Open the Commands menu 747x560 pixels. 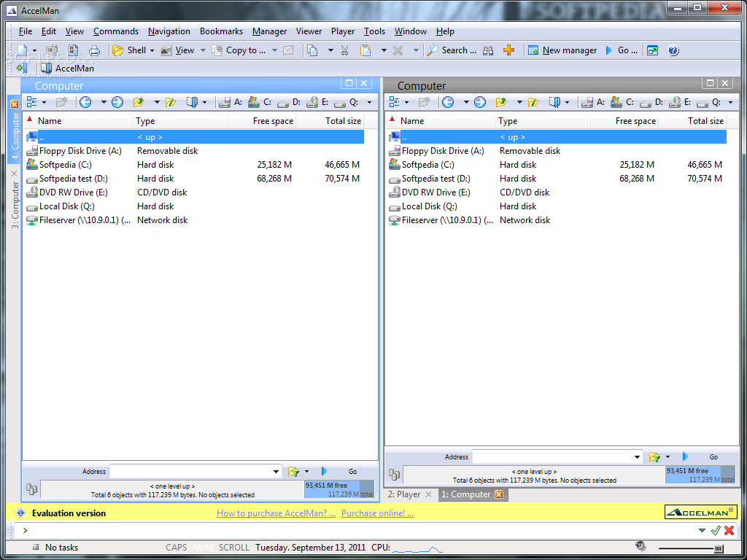tap(116, 31)
